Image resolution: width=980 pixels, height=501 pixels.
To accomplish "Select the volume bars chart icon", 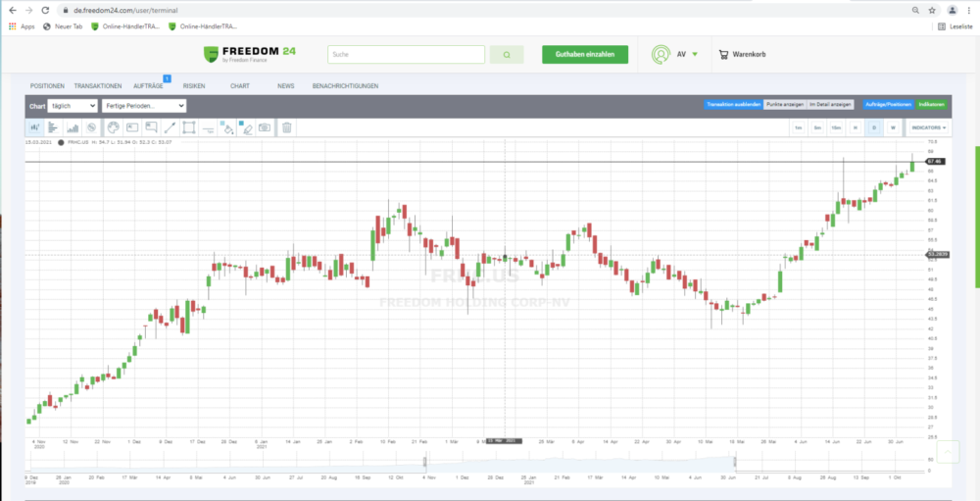I will click(x=73, y=127).
